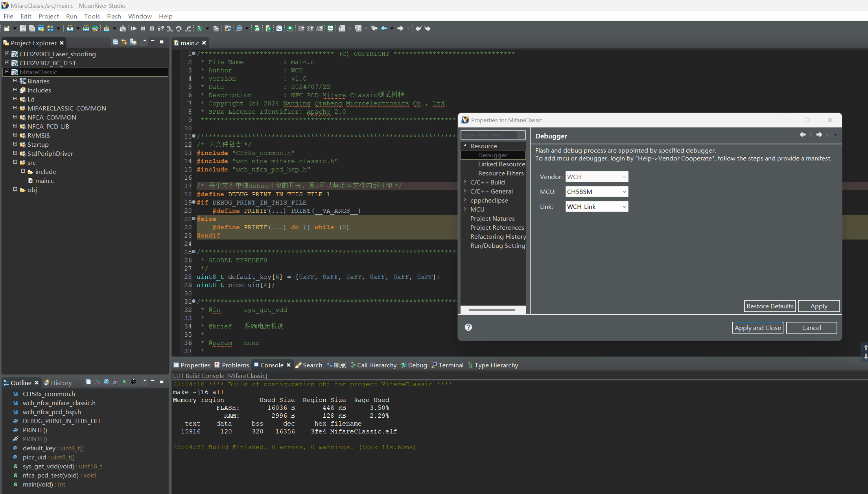Click the Save icon in the toolbar
Viewport: 868px width, 494px height.
point(23,28)
